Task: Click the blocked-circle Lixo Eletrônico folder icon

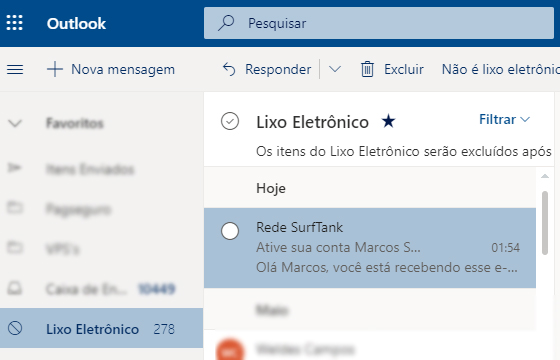Action: tap(15, 328)
